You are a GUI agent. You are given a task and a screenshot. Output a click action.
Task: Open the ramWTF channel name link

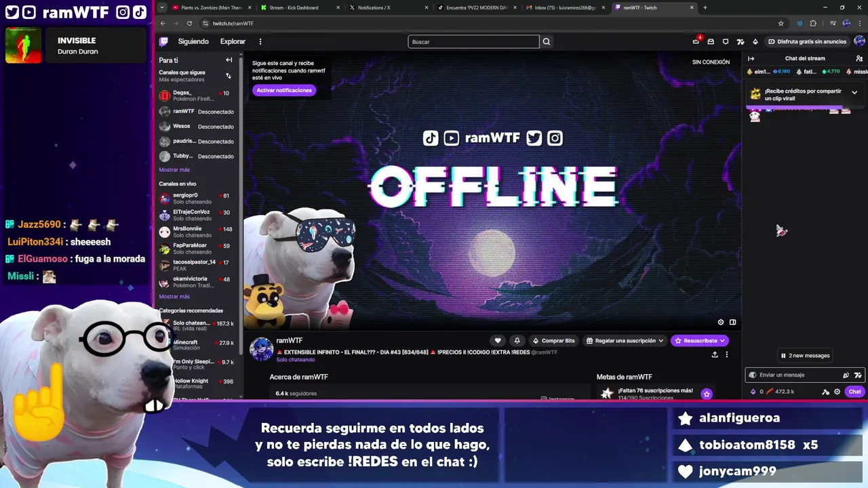290,341
